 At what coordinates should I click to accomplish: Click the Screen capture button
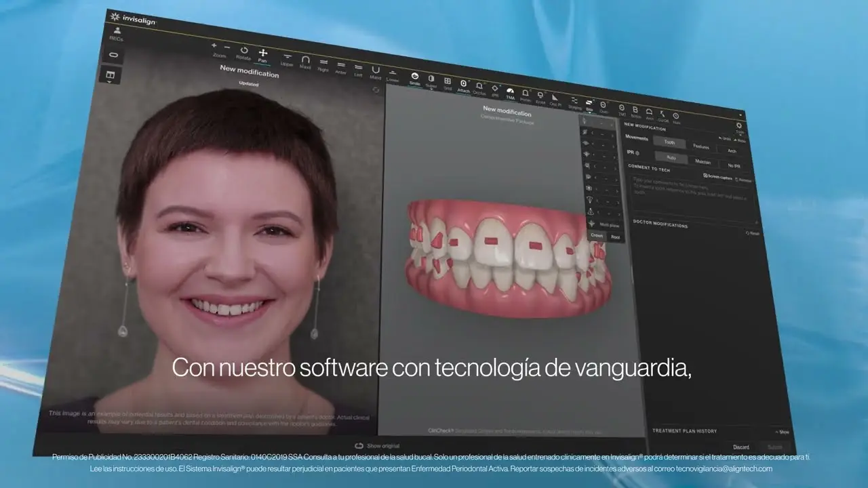(718, 177)
